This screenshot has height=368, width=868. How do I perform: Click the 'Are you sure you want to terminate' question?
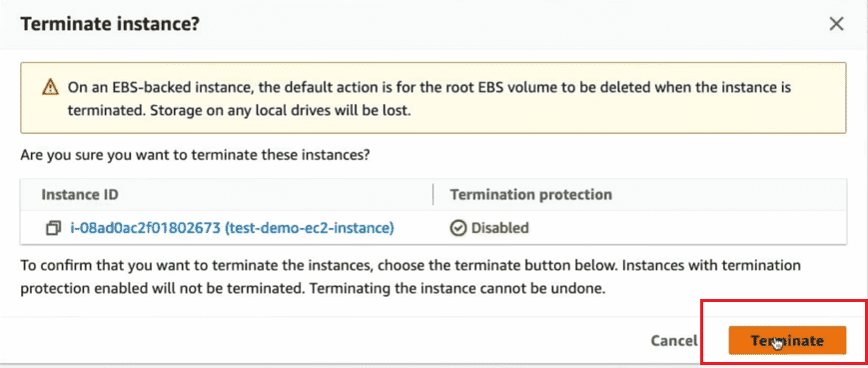click(x=195, y=155)
